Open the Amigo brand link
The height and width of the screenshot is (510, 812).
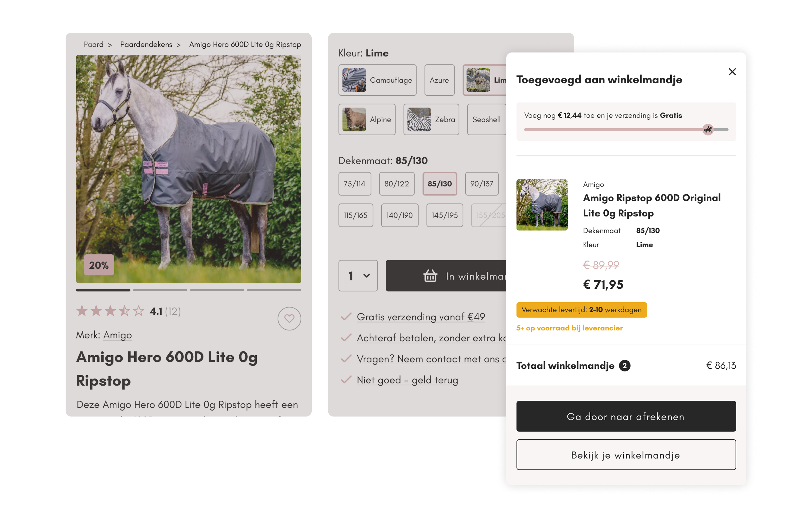117,335
